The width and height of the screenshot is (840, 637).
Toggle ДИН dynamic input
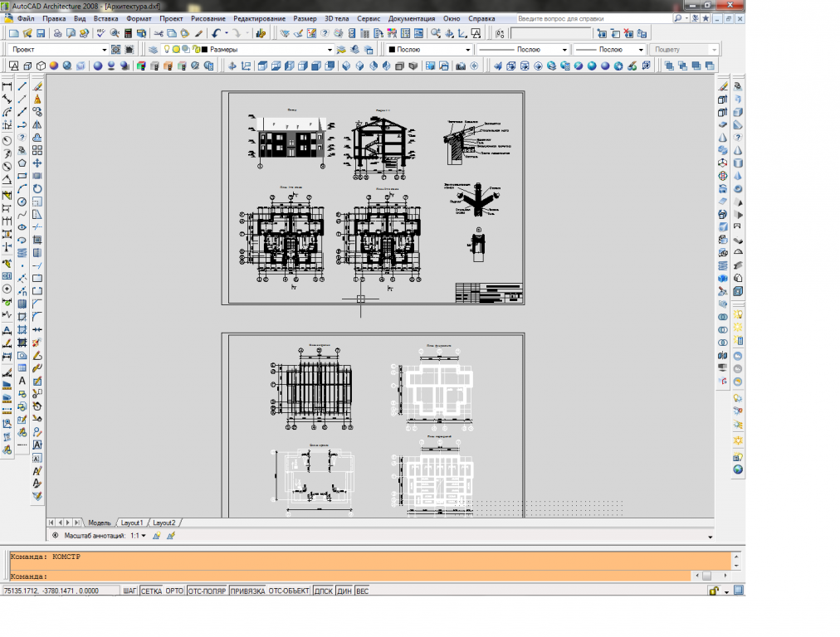344,591
